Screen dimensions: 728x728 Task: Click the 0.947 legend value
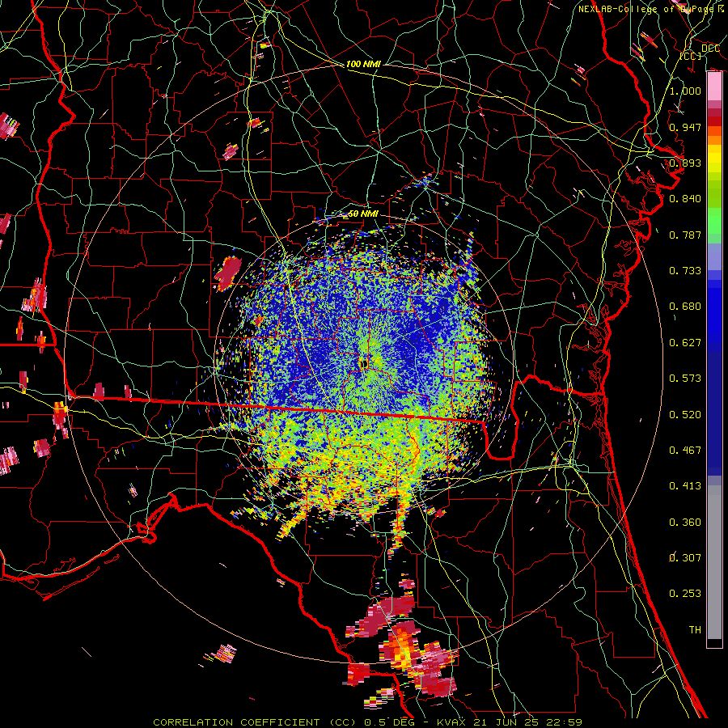pyautogui.click(x=685, y=127)
